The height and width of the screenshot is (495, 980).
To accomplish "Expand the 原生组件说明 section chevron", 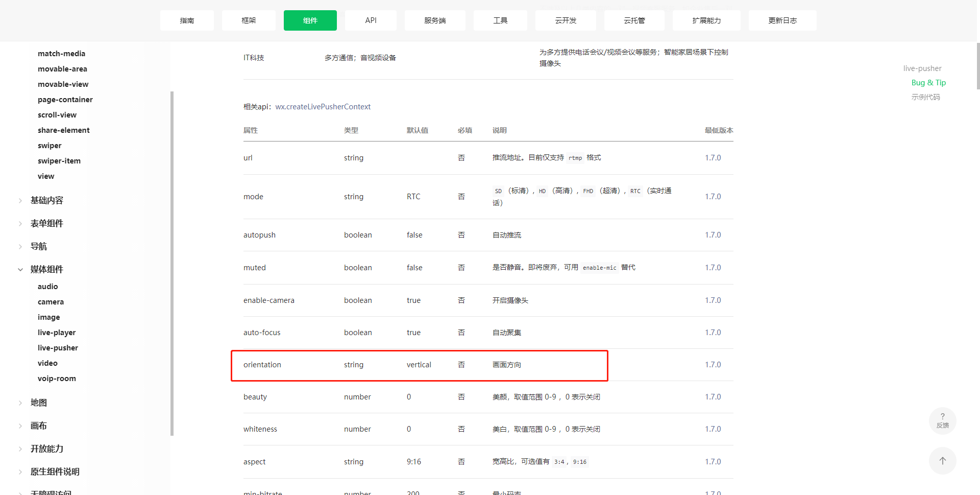I will click(x=20, y=472).
